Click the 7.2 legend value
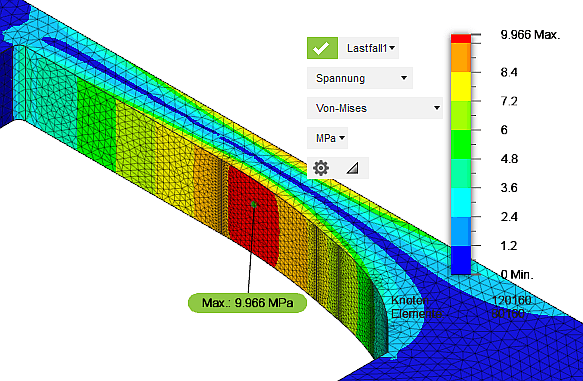Screen dimensions: 583x381 [x=509, y=101]
